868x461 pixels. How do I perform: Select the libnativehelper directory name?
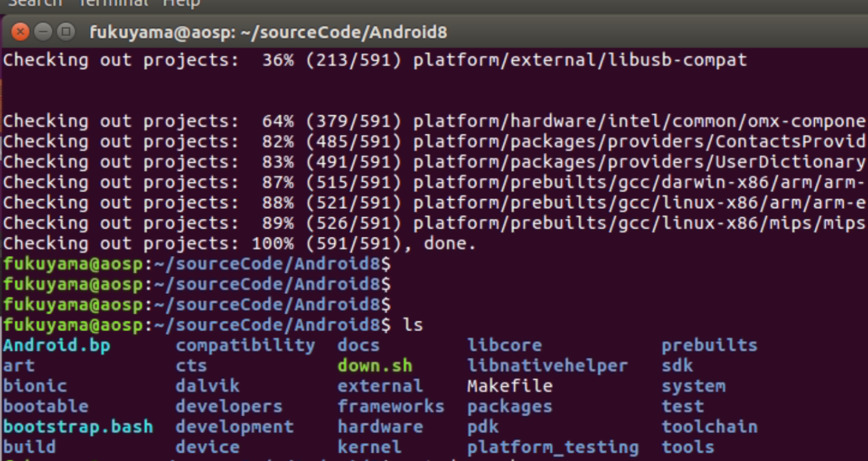pyautogui.click(x=547, y=366)
